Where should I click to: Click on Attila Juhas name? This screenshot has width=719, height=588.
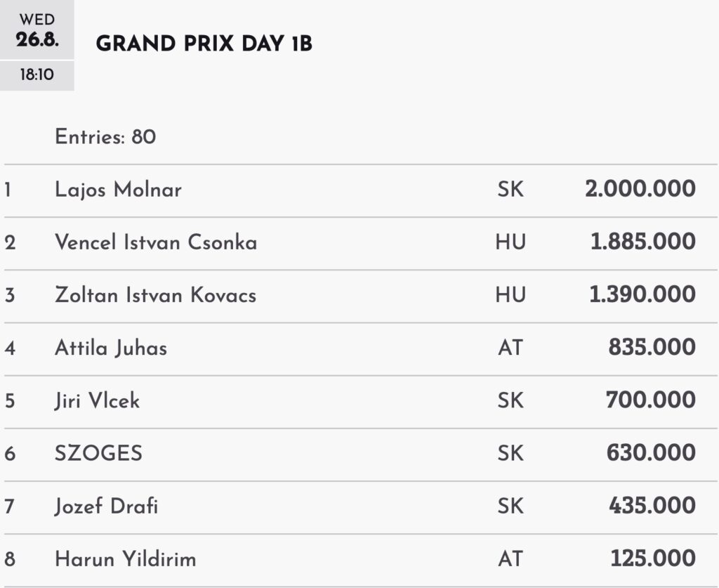[111, 348]
